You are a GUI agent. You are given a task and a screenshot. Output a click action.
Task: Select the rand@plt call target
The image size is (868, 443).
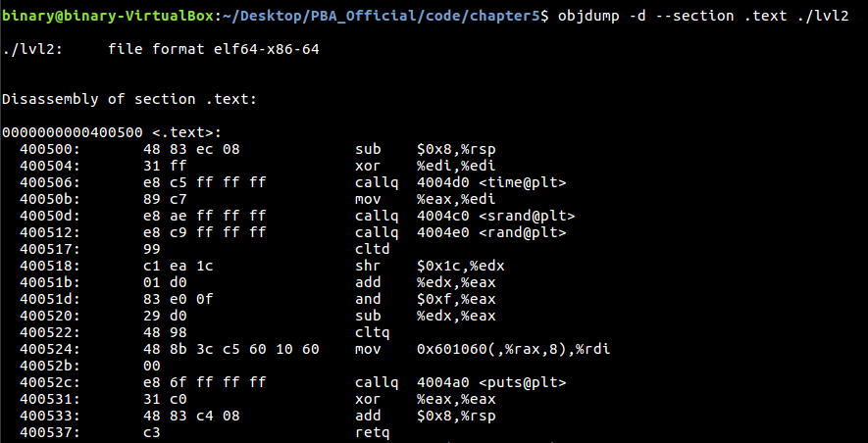pos(491,232)
